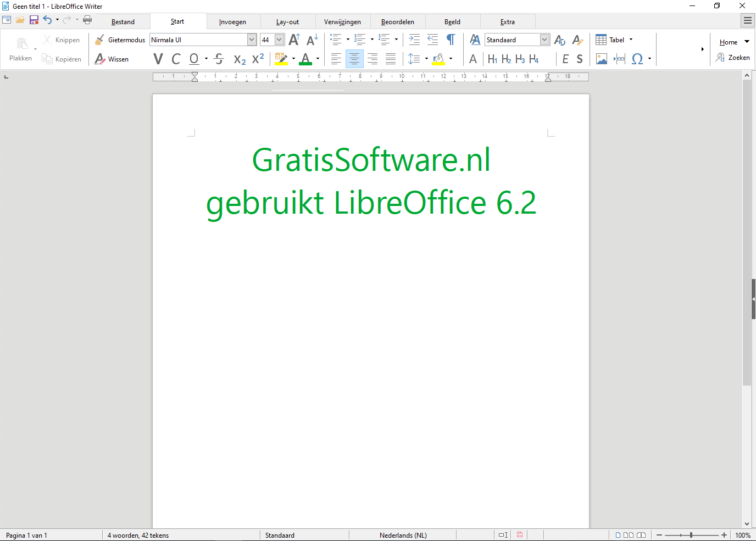This screenshot has width=756, height=541.
Task: Toggle justified text alignment
Action: point(391,59)
